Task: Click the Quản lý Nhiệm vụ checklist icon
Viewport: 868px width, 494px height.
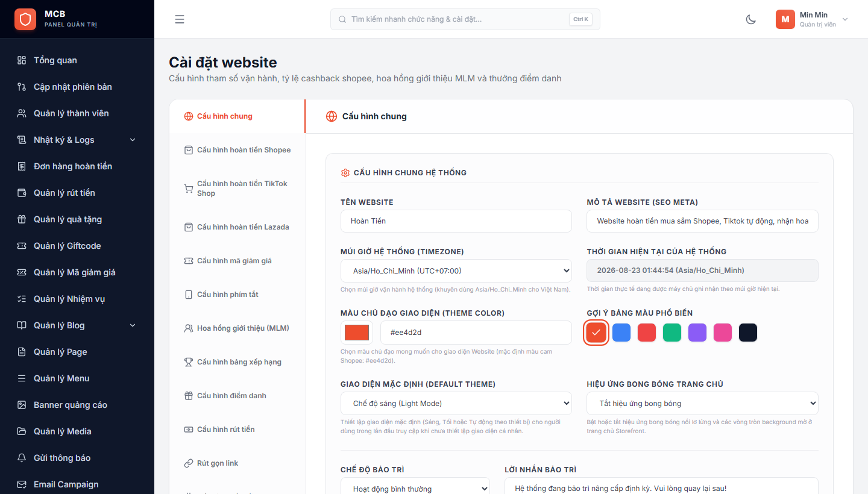Action: click(22, 299)
